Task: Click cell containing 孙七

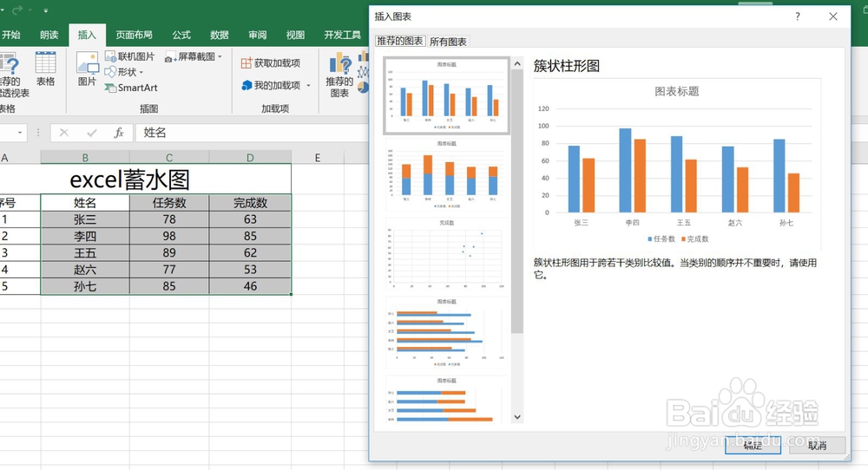Action: pyautogui.click(x=85, y=286)
